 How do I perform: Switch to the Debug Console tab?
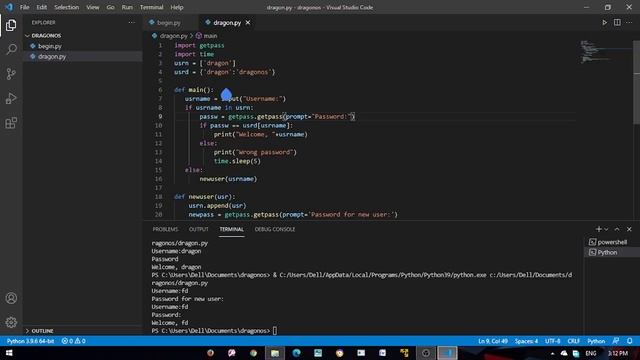[275, 229]
